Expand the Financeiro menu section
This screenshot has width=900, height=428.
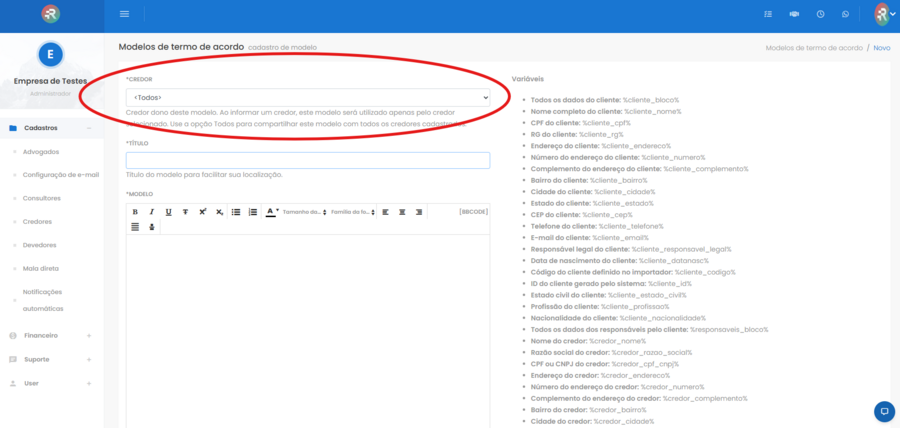pyautogui.click(x=89, y=336)
